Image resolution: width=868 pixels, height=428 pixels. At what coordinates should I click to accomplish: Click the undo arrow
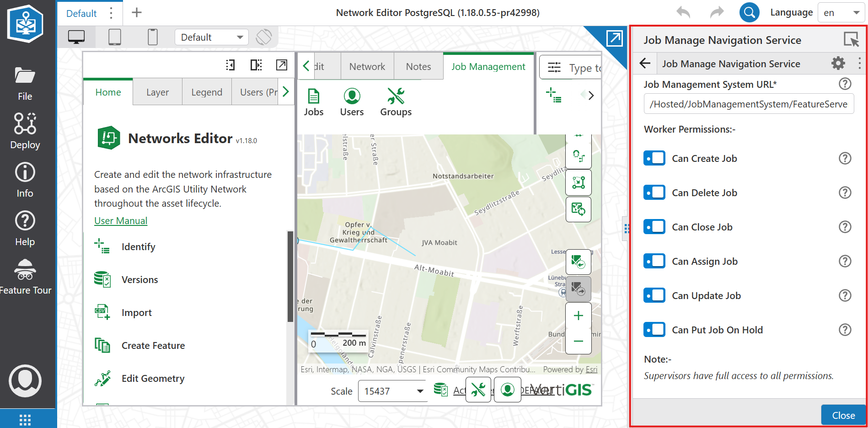coord(683,12)
